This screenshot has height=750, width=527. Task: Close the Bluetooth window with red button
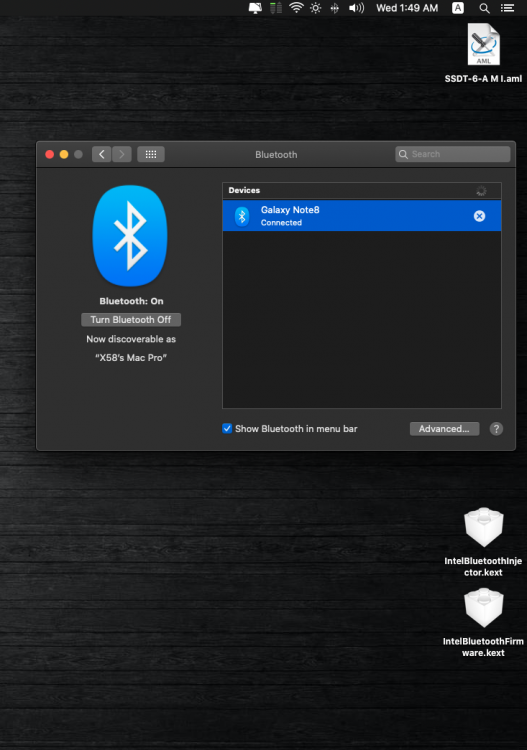pos(50,154)
